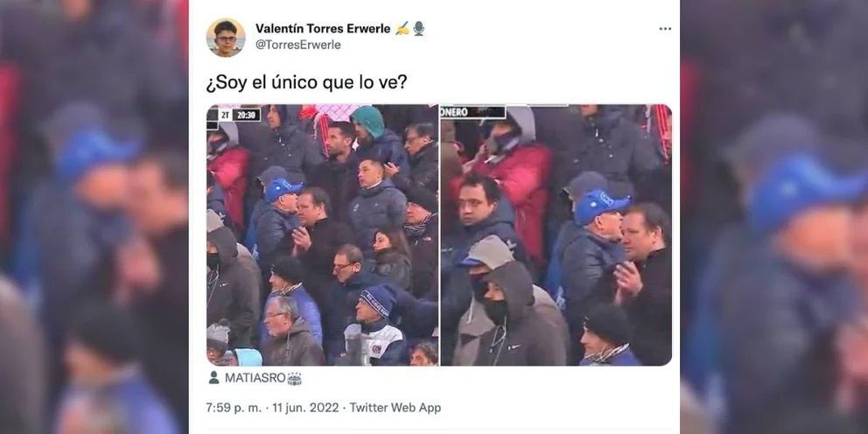Open the right zoomed crowd photo
Image resolution: width=868 pixels, height=434 pixels.
pyautogui.click(x=556, y=235)
